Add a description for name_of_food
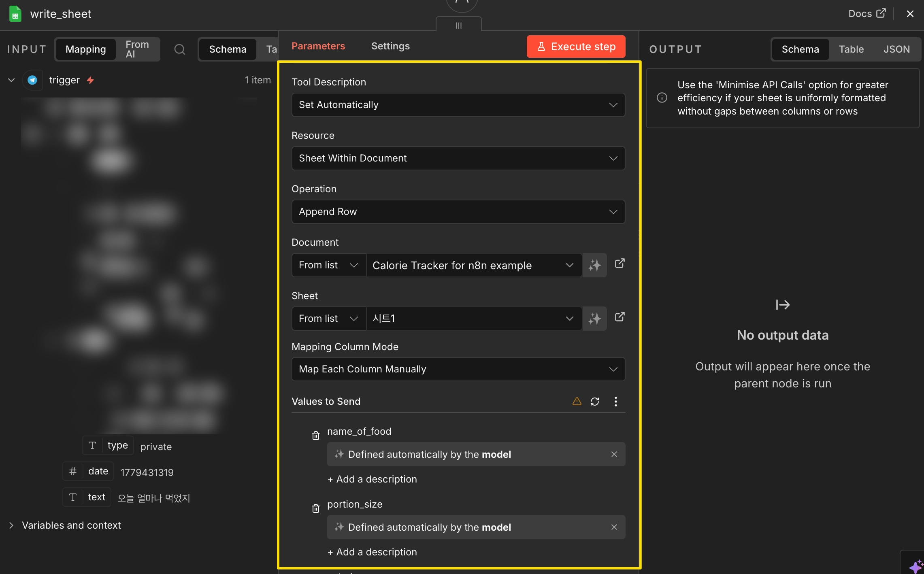 (x=372, y=479)
